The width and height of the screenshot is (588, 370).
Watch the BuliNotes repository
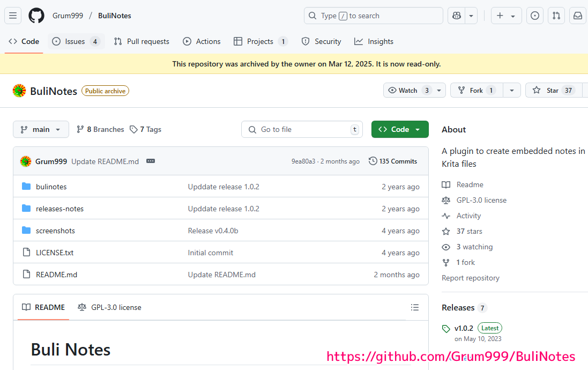[408, 91]
